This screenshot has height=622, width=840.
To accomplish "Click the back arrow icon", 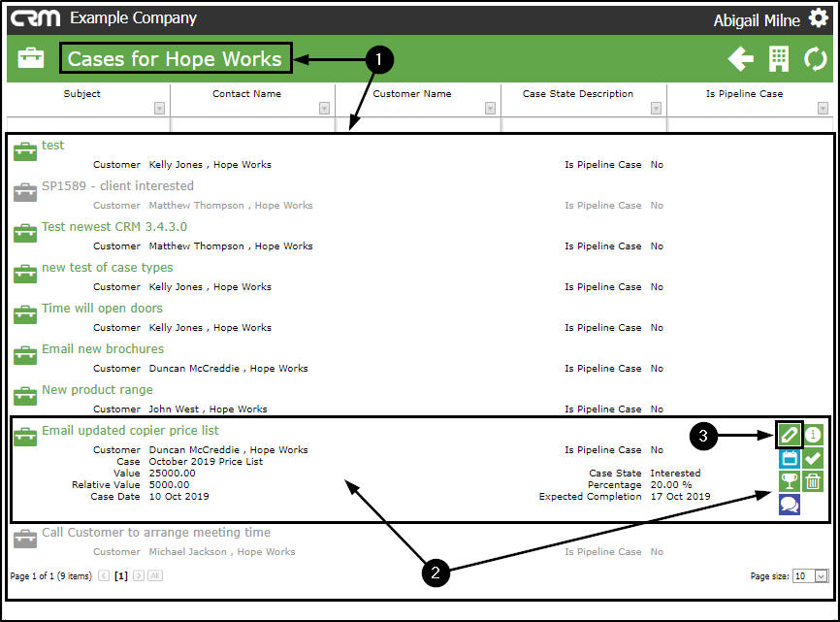I will pos(741,59).
